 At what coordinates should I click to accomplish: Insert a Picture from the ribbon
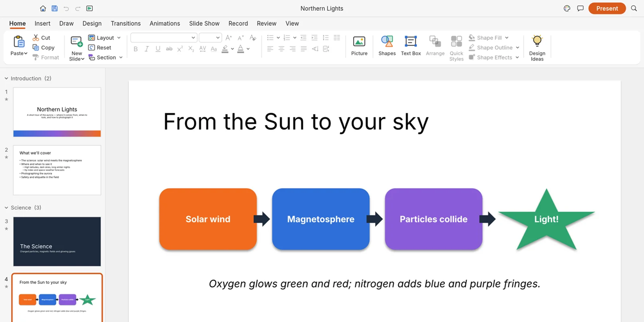[359, 46]
